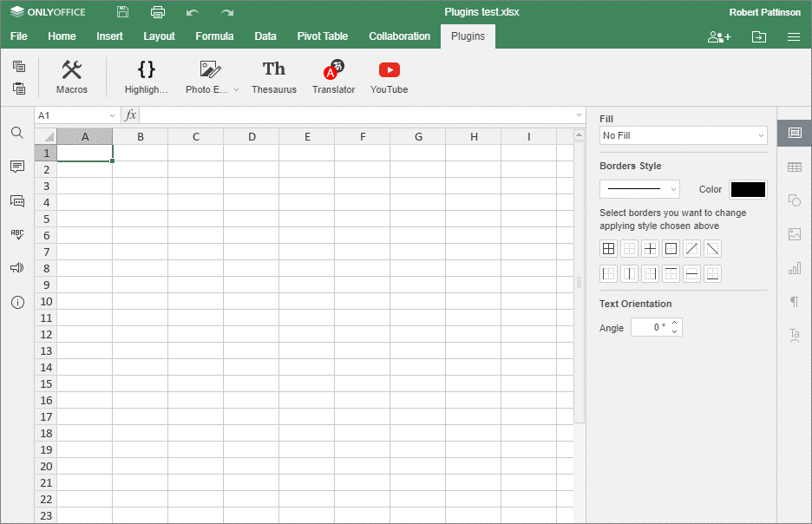Image resolution: width=812 pixels, height=524 pixels.
Task: Save the document using the header icon
Action: tap(122, 12)
